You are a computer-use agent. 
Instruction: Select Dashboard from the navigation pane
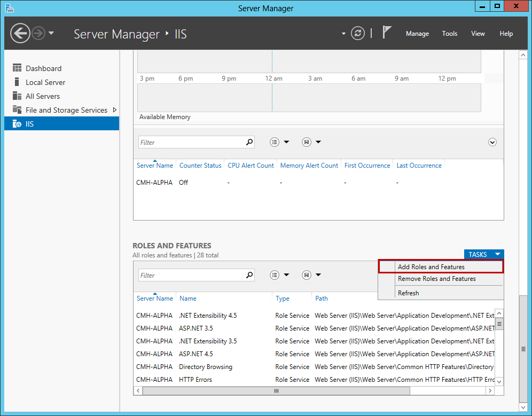43,68
